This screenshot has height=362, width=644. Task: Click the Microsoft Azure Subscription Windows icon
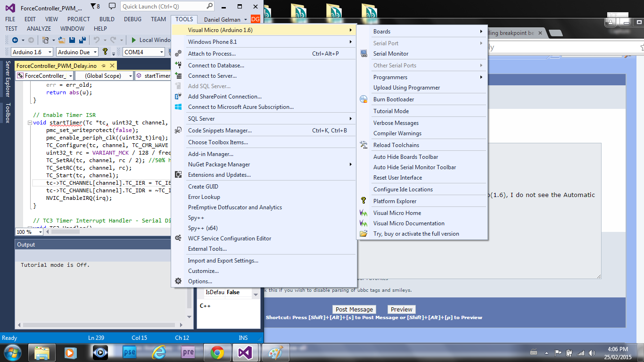pyautogui.click(x=178, y=107)
